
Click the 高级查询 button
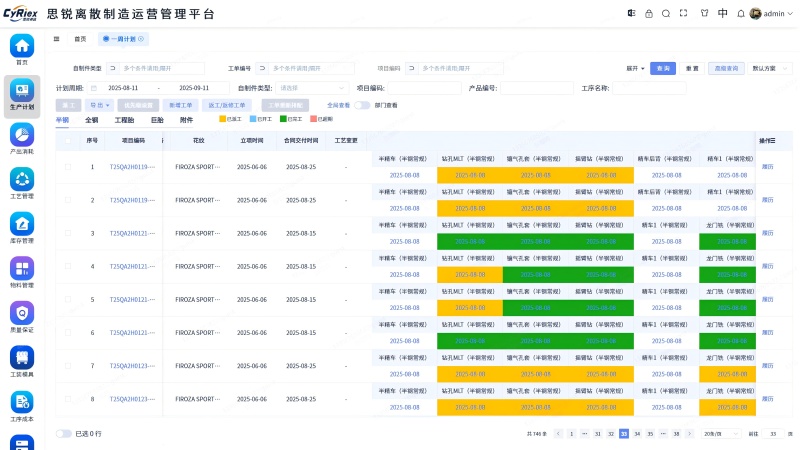click(x=727, y=68)
